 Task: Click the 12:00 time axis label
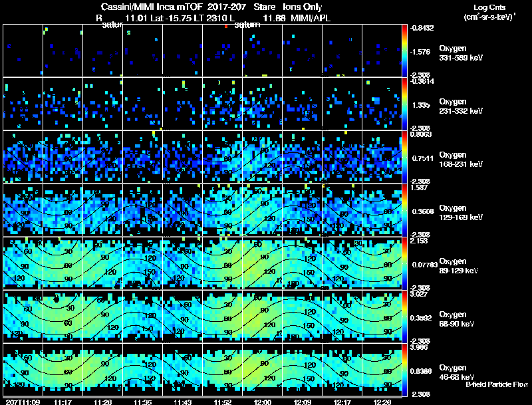pos(262,402)
